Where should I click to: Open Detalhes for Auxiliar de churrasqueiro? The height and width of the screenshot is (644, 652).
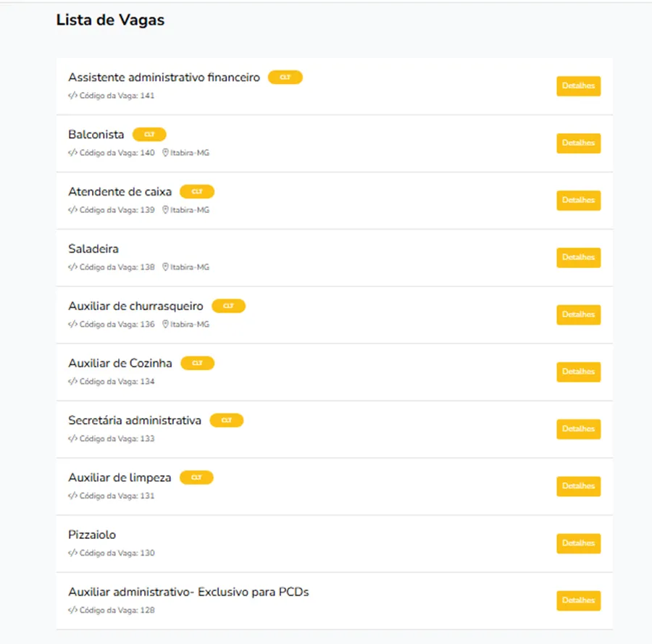click(x=578, y=314)
